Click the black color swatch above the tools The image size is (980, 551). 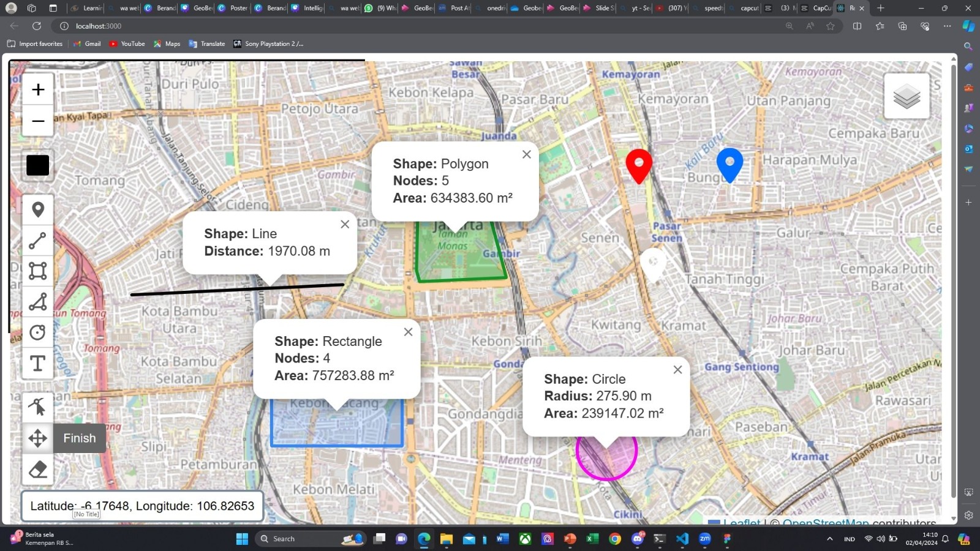pyautogui.click(x=37, y=165)
